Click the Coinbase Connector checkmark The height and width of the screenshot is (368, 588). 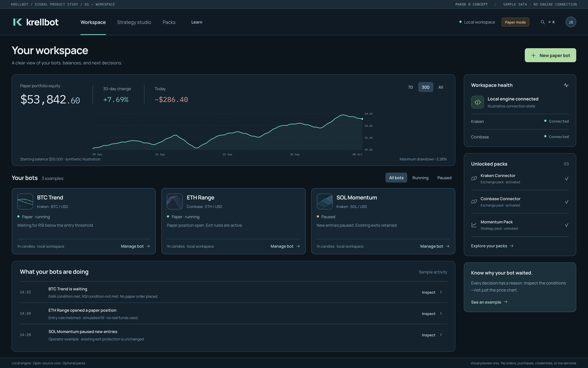click(567, 202)
